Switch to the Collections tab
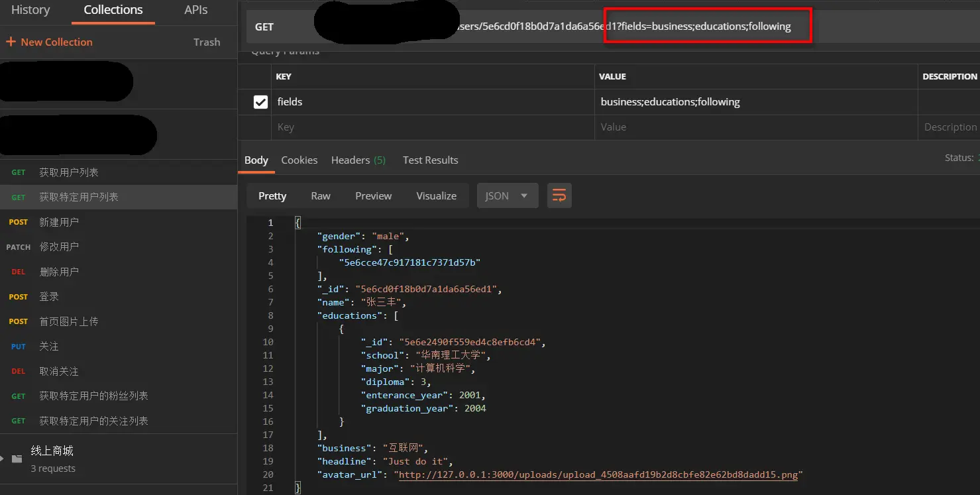Viewport: 980px width, 495px height. pos(113,10)
